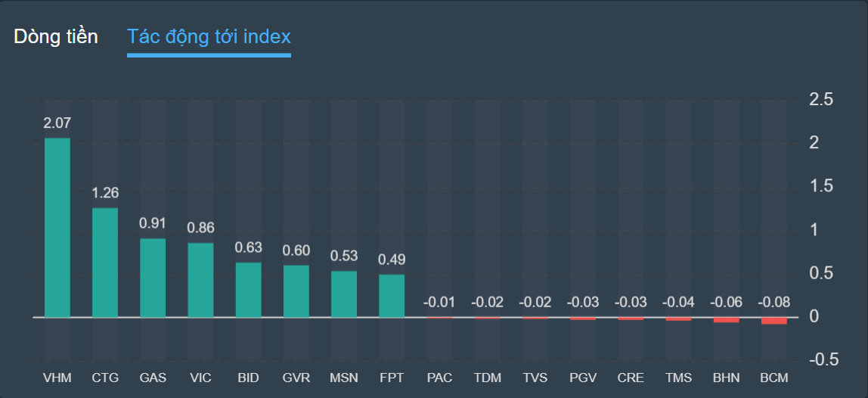Click the TDM ticker label
This screenshot has height=398, width=868.
(487, 378)
